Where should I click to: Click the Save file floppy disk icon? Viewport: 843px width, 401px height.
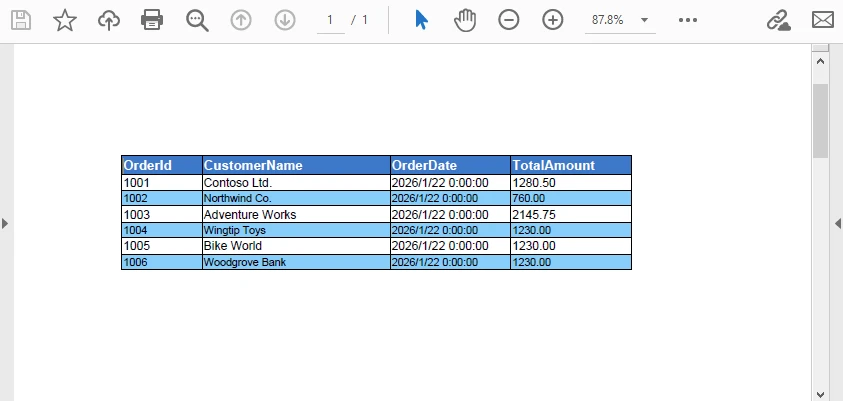(21, 20)
